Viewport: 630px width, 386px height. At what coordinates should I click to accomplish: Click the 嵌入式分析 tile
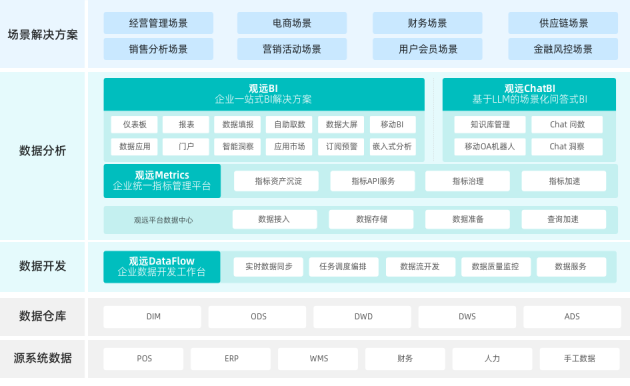393,147
